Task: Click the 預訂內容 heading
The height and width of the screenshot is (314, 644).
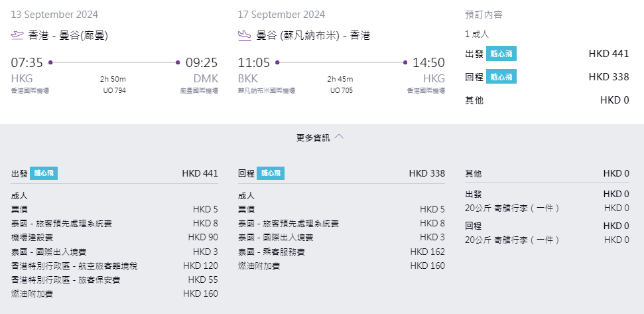Action: (483, 15)
